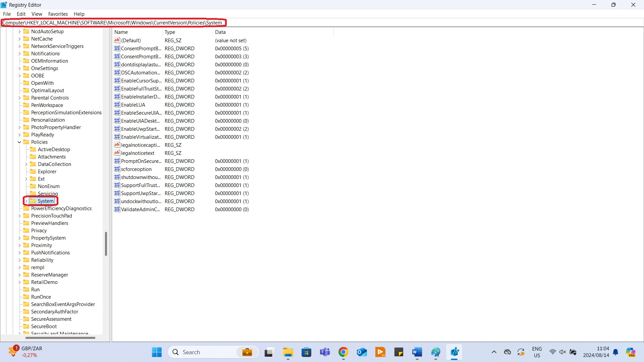Open Microsoft Word from the taskbar
This screenshot has width=644, height=362.
point(417,352)
